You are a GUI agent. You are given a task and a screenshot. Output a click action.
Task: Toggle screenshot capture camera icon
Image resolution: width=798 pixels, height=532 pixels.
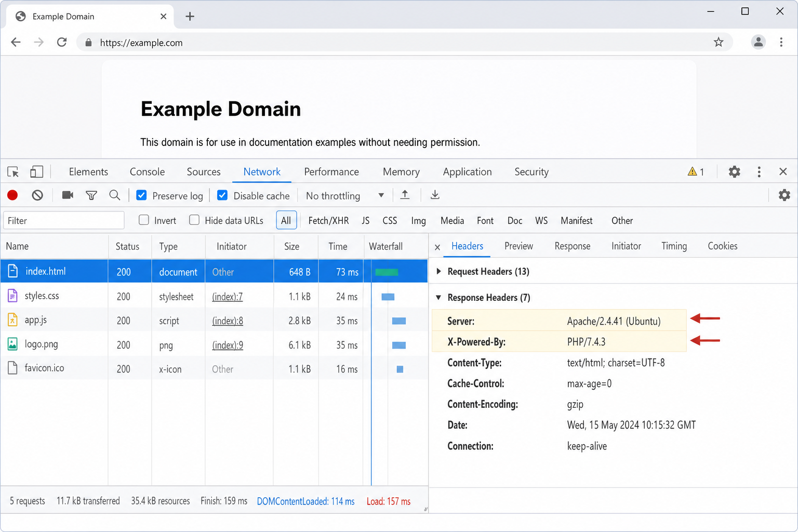click(x=68, y=195)
